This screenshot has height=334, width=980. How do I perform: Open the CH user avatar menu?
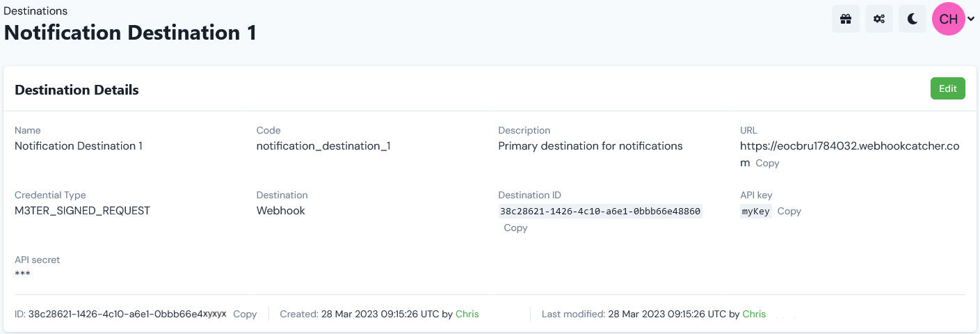(949, 19)
